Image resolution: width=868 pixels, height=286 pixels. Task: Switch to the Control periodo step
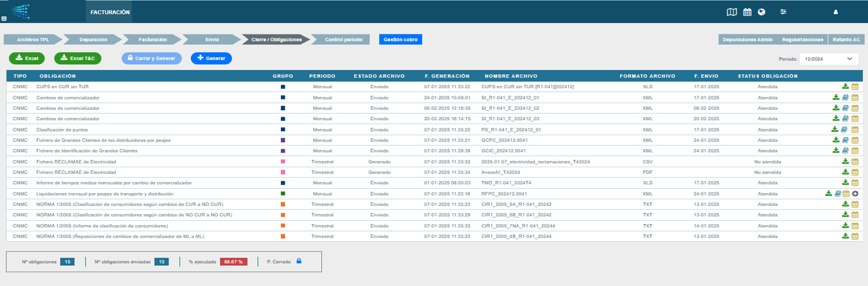click(x=343, y=40)
